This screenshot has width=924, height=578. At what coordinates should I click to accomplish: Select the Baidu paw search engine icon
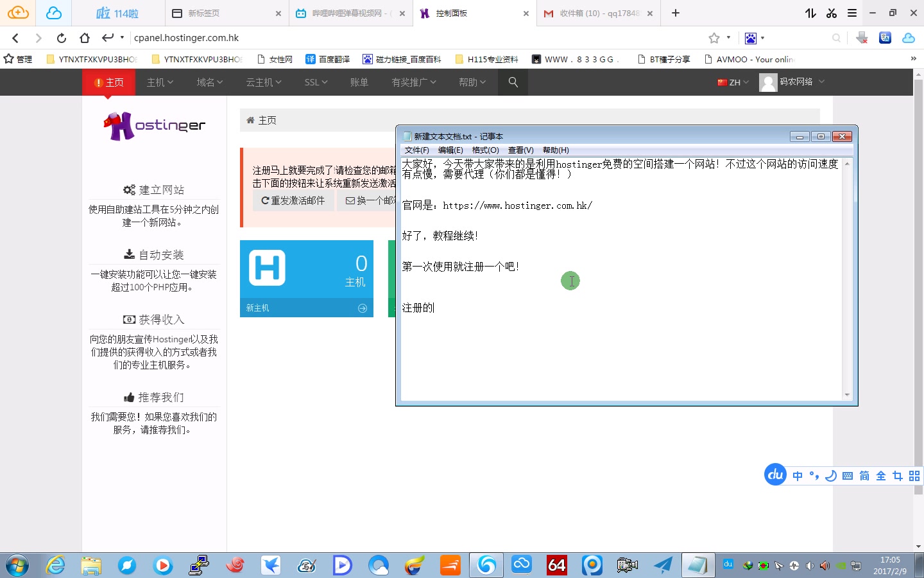click(x=750, y=39)
